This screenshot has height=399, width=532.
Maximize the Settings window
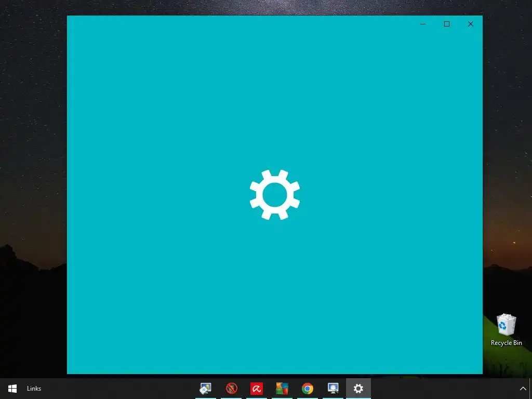tap(447, 24)
